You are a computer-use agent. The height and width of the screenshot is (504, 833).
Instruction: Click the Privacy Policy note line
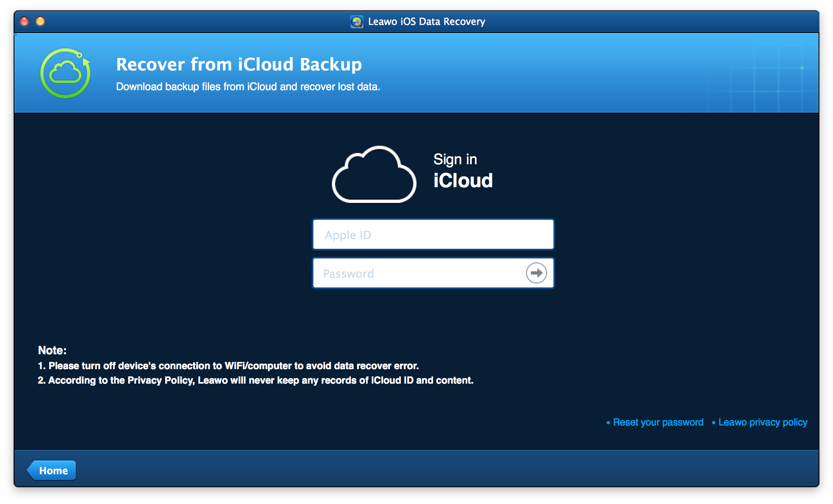point(255,380)
